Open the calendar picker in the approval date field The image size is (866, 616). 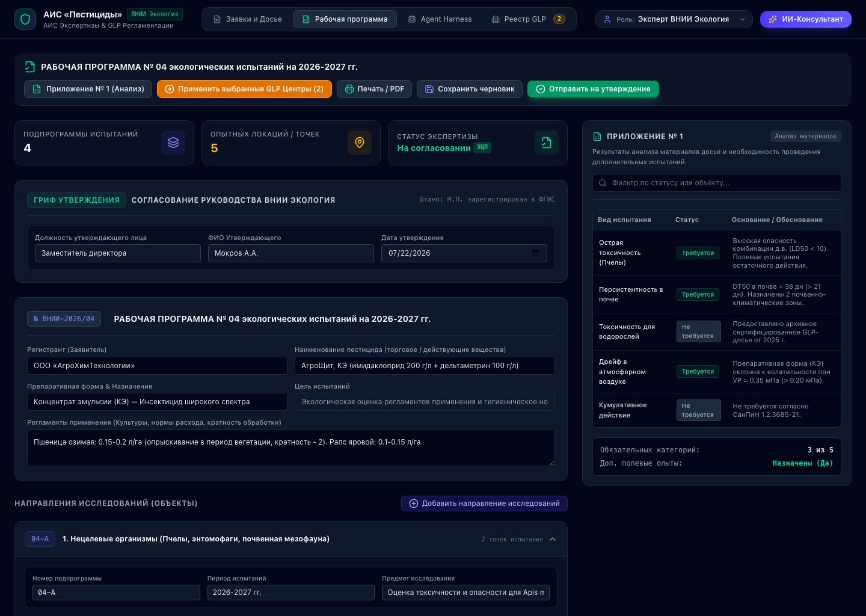tap(536, 253)
